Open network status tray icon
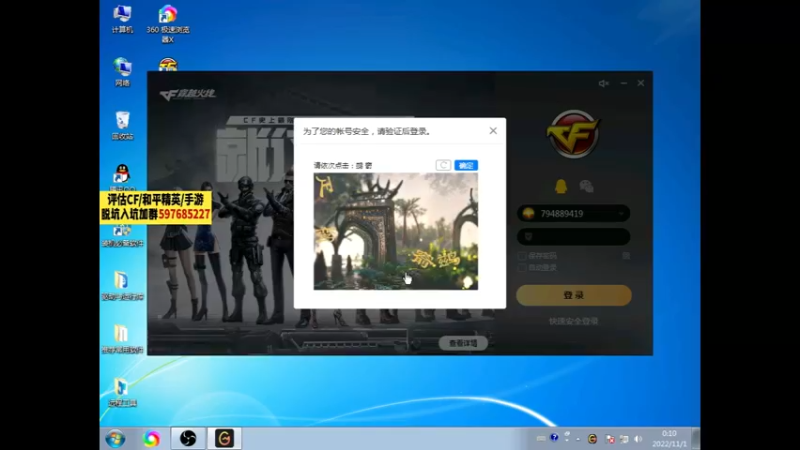This screenshot has width=800, height=450. coord(624,439)
